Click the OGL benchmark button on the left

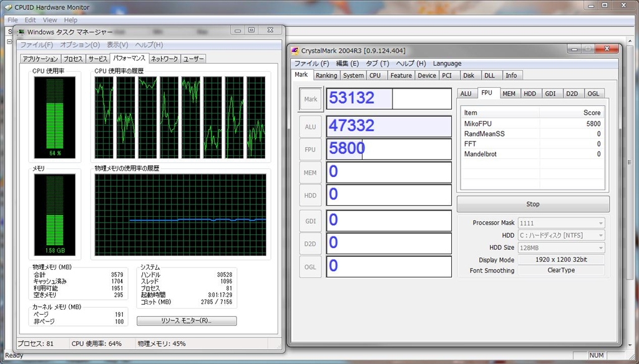(x=310, y=267)
